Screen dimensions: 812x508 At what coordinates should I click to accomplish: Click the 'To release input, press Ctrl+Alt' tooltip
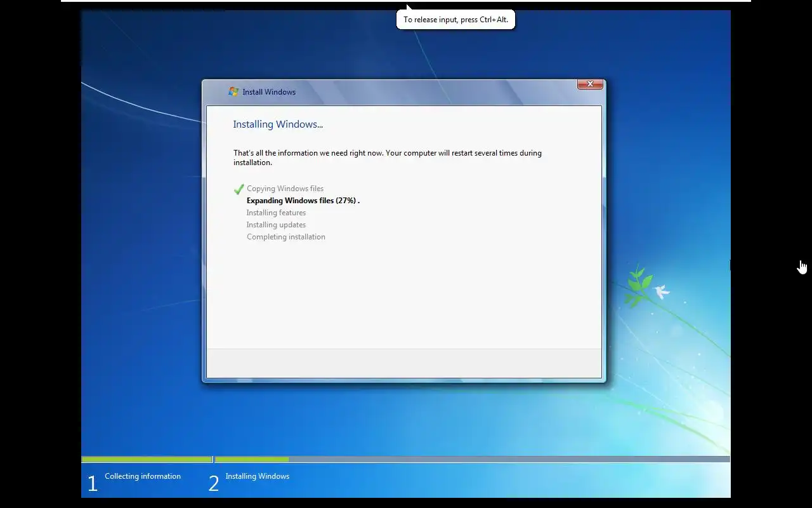click(455, 20)
